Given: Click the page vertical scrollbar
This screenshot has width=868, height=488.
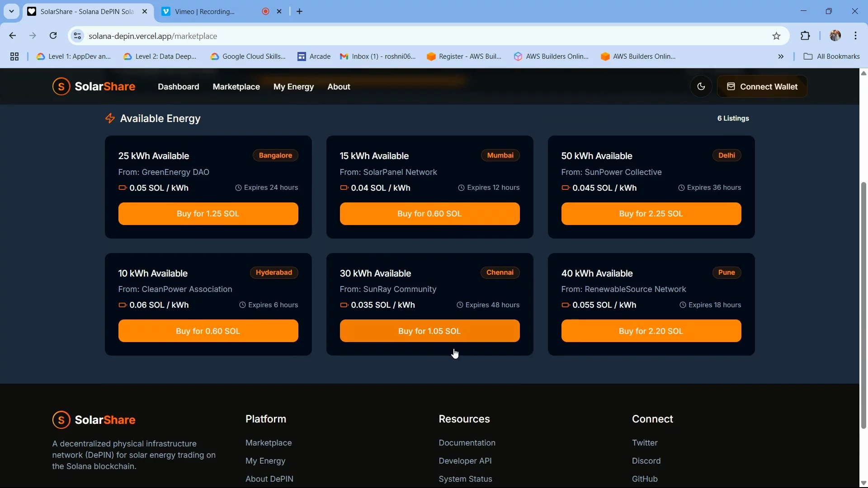Looking at the screenshot, I should (x=863, y=305).
